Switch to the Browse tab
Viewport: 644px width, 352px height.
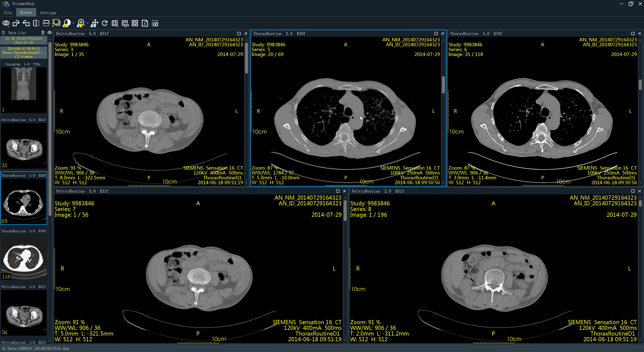(26, 13)
